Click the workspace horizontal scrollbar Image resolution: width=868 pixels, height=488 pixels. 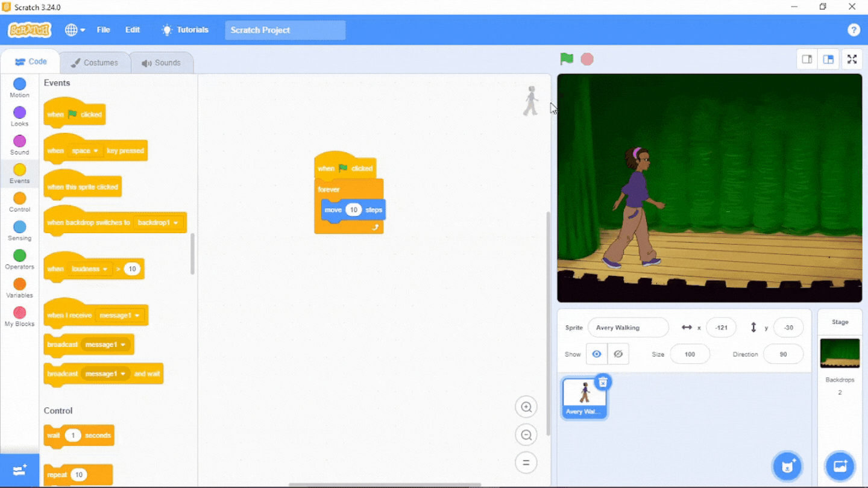click(385, 484)
